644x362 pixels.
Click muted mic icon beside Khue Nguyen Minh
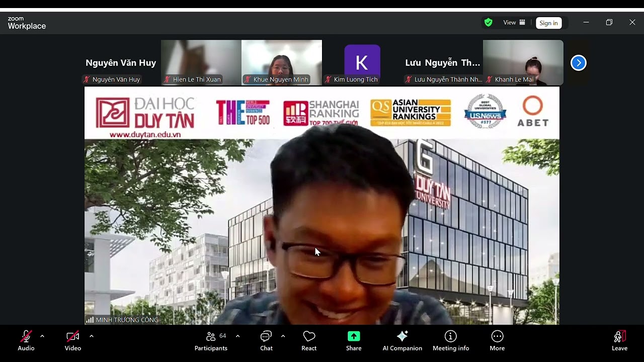click(248, 79)
